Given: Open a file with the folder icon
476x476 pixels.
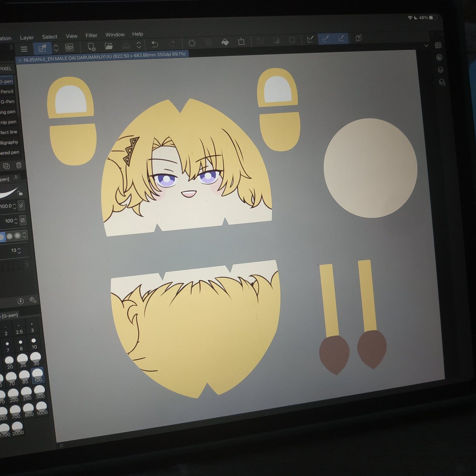Looking at the screenshot, I should pos(109,46).
